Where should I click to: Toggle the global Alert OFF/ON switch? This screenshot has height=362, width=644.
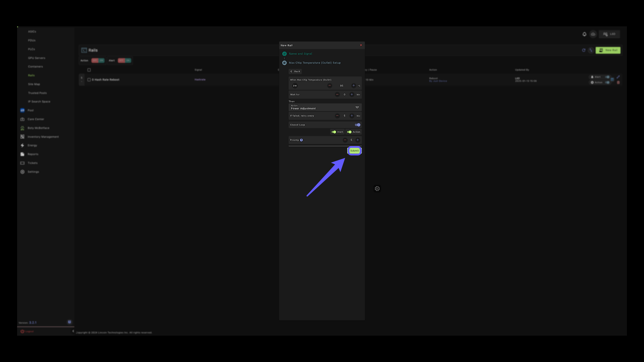point(124,61)
